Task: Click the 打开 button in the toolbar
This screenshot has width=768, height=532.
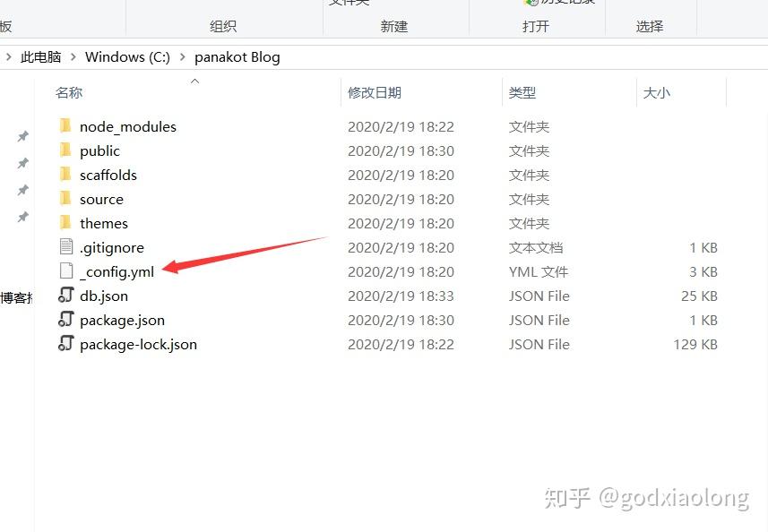Action: click(537, 26)
